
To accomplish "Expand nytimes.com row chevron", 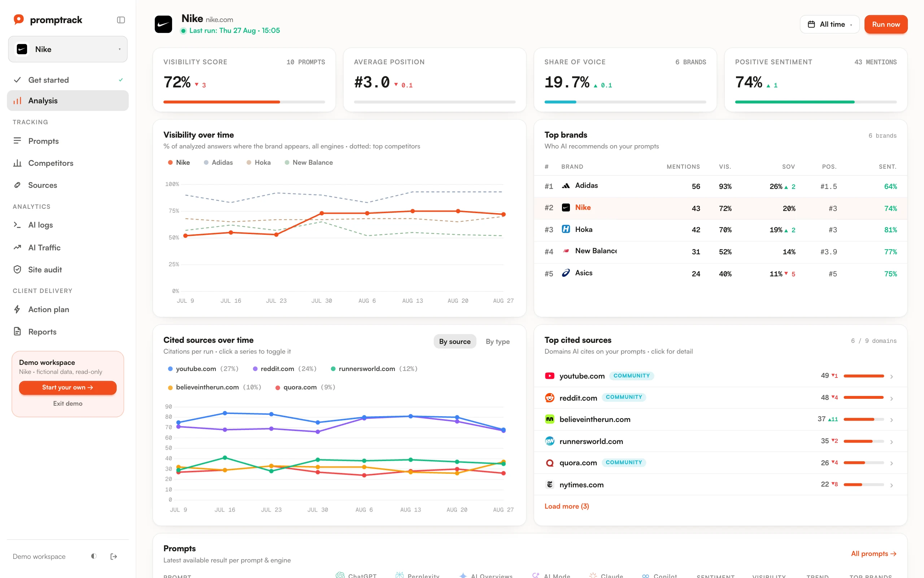I will coord(892,485).
